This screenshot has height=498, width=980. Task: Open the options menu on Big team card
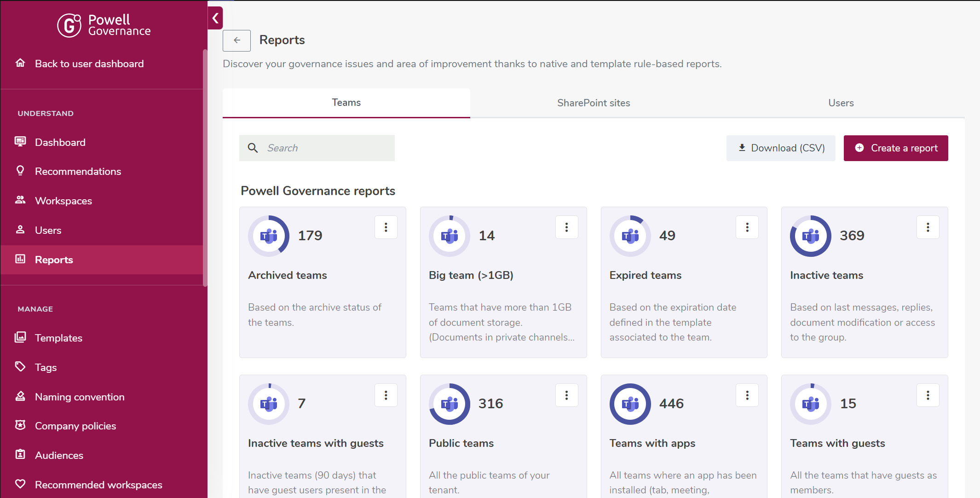[567, 227]
